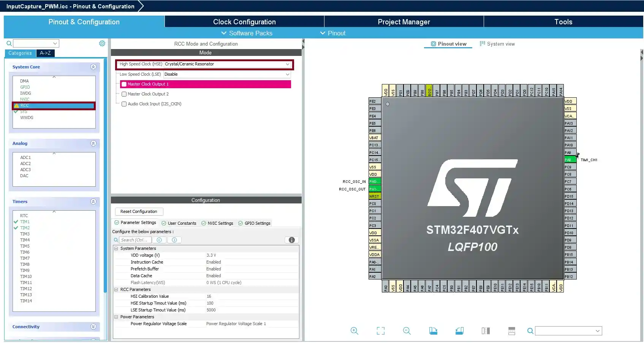Collapse the RCC Parameters group
The image size is (644, 343).
tap(116, 289)
